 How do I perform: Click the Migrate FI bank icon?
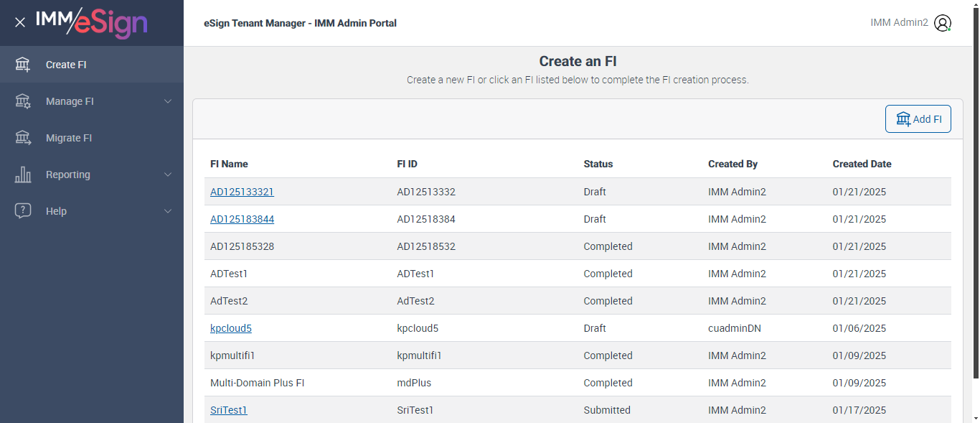point(23,138)
